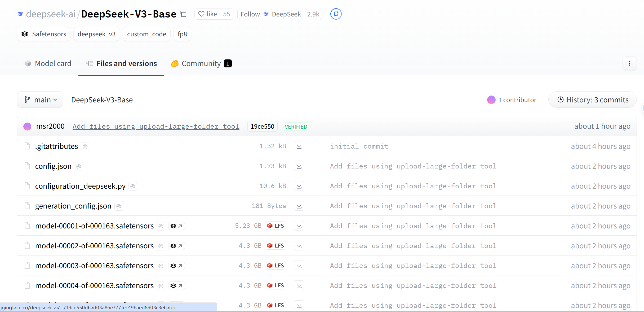
Task: Select the fp8 tag
Action: 182,34
